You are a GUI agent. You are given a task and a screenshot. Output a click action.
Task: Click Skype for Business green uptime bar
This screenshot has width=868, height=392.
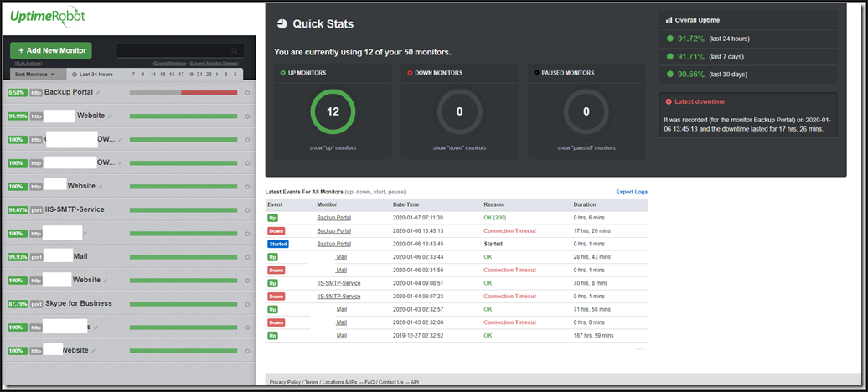coord(183,304)
